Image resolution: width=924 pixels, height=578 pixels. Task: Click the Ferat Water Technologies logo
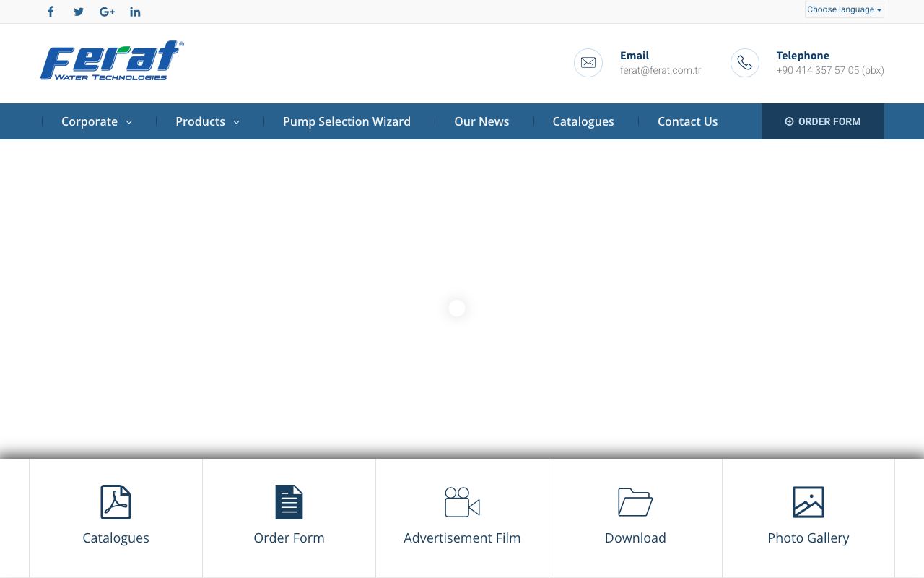coord(112,61)
